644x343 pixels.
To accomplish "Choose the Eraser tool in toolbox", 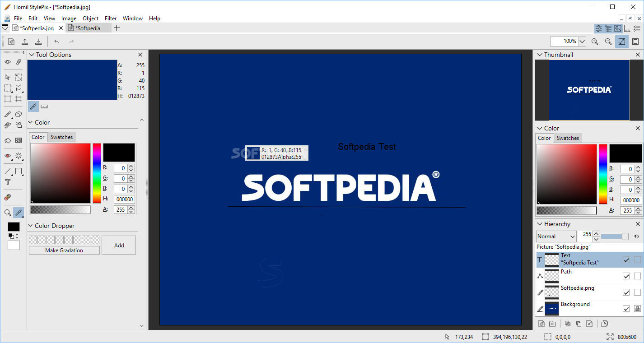I will [19, 114].
